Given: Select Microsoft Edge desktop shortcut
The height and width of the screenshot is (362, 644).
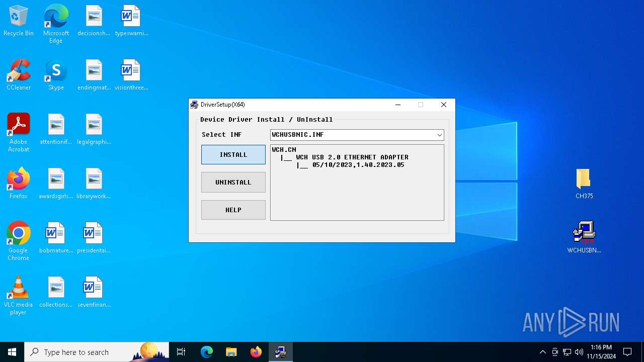Looking at the screenshot, I should pyautogui.click(x=56, y=24).
